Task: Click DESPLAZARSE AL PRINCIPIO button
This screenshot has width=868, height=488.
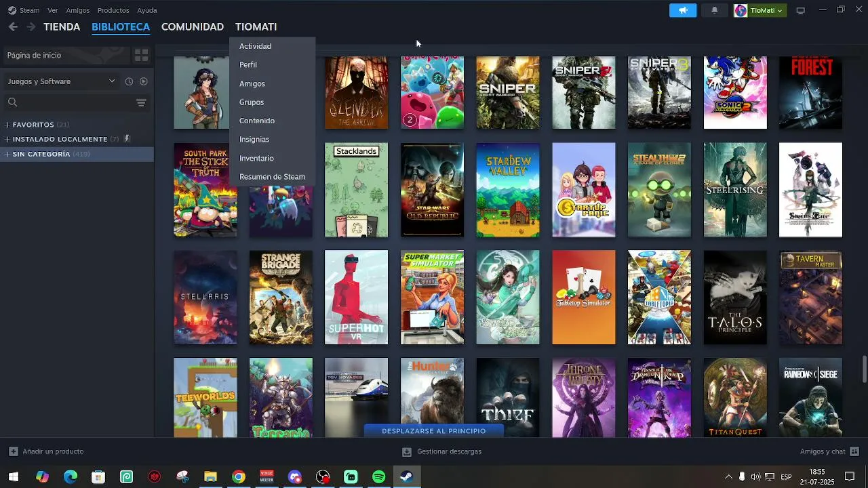Action: (434, 431)
